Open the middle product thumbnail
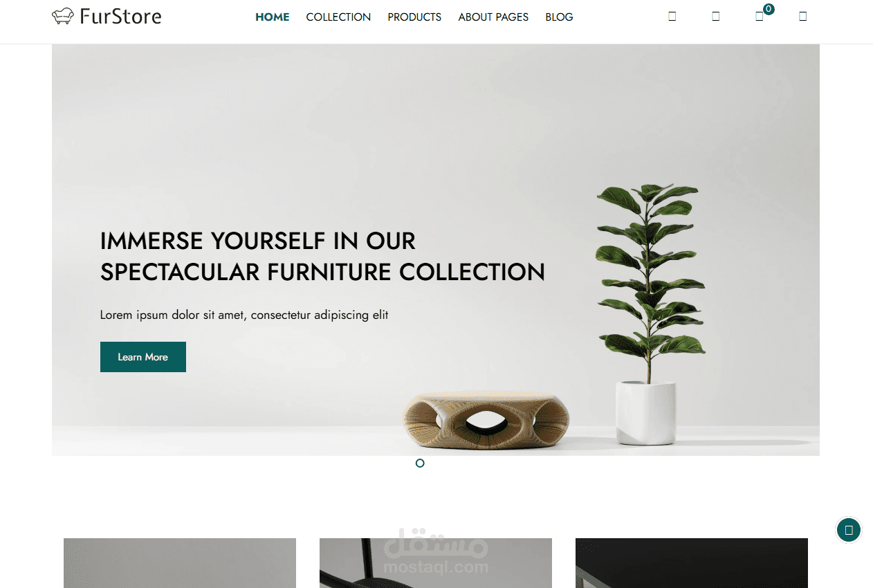Screen dimensions: 873x588 [x=436, y=563]
